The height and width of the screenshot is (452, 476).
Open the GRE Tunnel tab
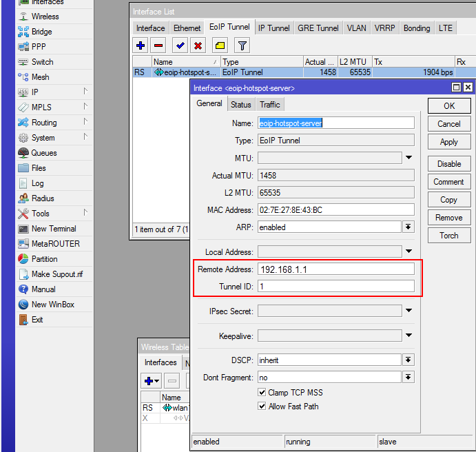click(318, 28)
